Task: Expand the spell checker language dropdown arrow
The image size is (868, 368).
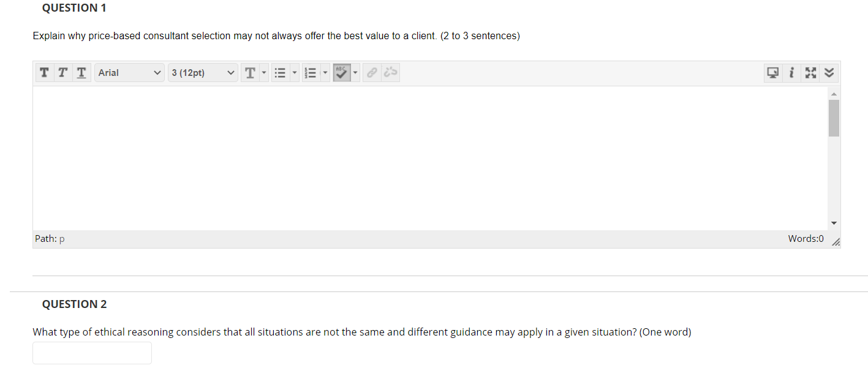Action: 355,72
